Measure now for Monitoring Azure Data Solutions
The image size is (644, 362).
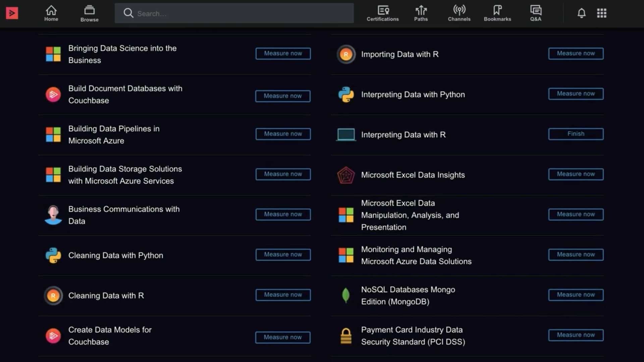tap(576, 255)
